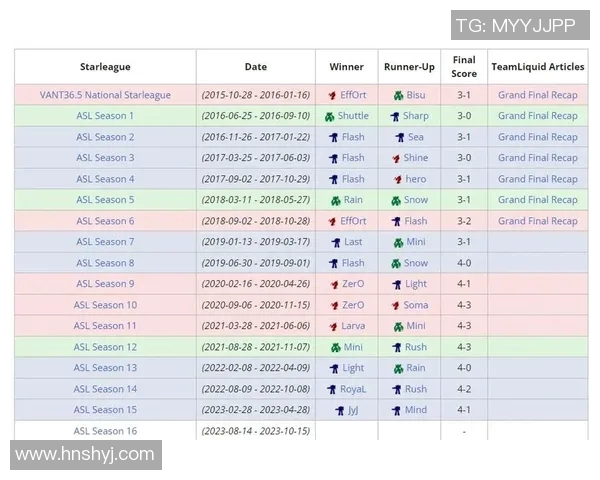Open the ASL Season 1 link
Image resolution: width=600 pixels, height=480 pixels.
coord(105,116)
